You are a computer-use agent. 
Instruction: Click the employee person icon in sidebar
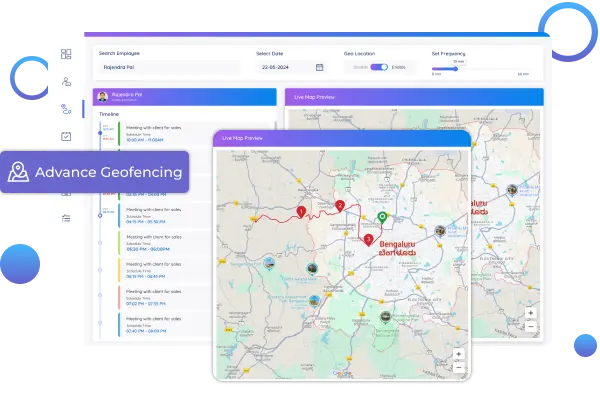66,81
